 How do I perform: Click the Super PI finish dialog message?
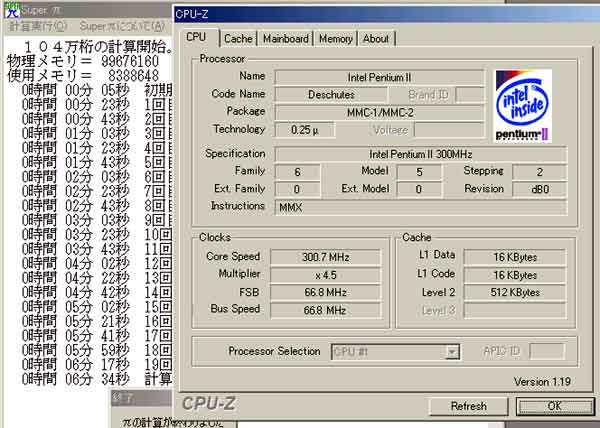173,422
